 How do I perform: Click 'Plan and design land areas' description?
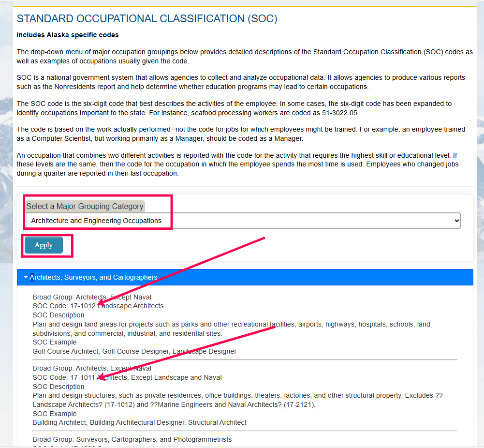coord(231,329)
